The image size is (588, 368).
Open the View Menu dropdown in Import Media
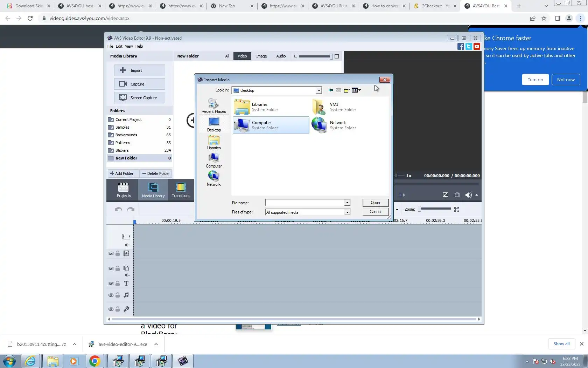point(356,90)
